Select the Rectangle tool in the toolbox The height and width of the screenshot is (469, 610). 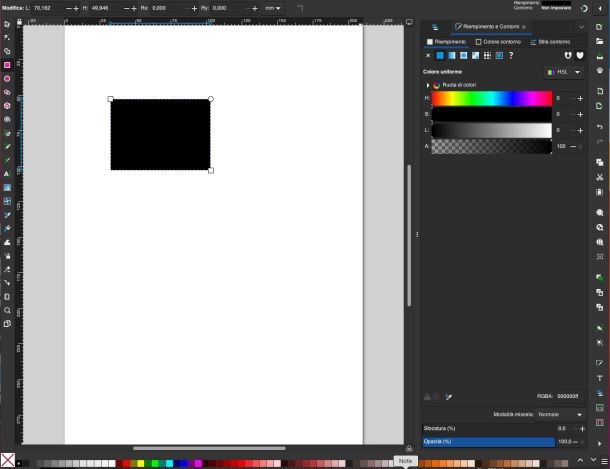coord(7,65)
